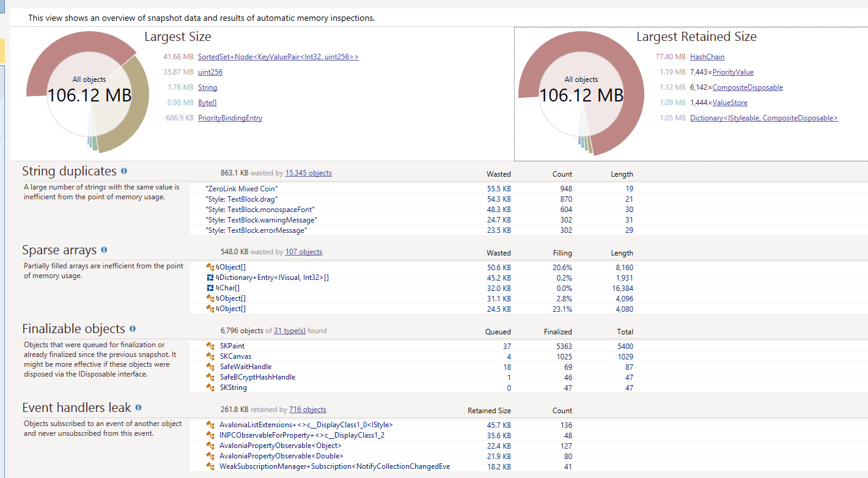Select the SKPaint finalizable object name
The height and width of the screenshot is (478, 868).
(232, 346)
